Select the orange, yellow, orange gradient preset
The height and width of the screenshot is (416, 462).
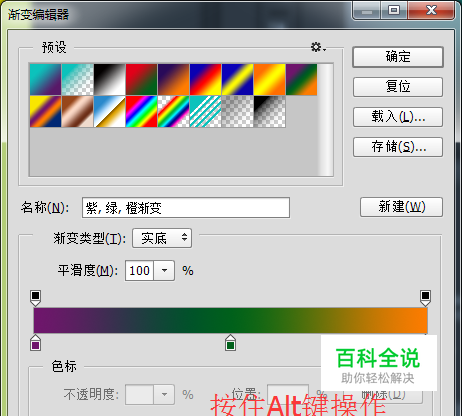[270, 80]
